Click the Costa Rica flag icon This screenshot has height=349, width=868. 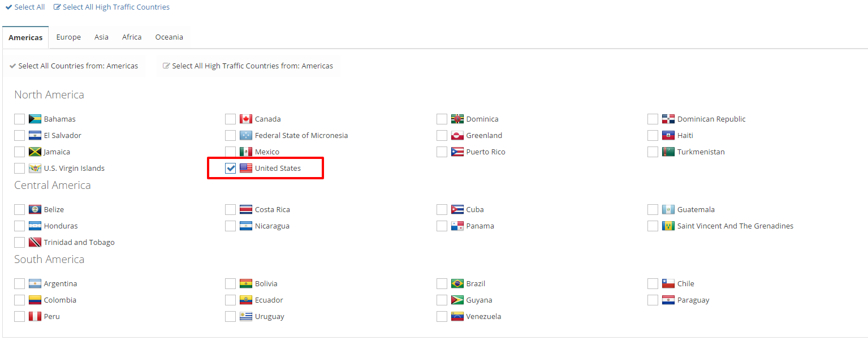point(246,209)
